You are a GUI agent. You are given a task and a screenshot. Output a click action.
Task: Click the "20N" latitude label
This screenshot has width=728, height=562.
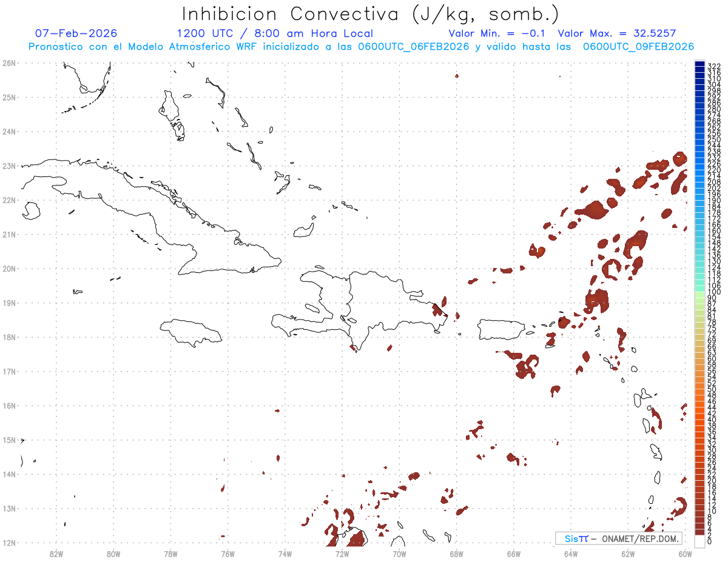pos(9,269)
